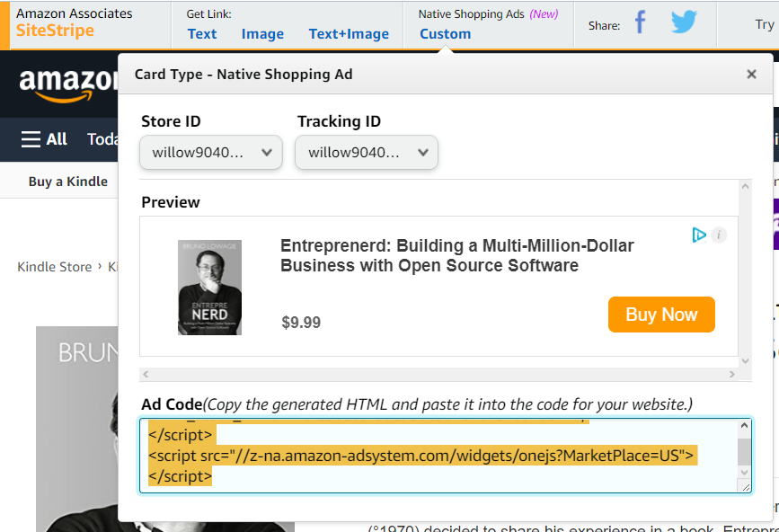Click the Ad Code scrollbar thumb
The height and width of the screenshot is (532, 779).
coord(744,451)
